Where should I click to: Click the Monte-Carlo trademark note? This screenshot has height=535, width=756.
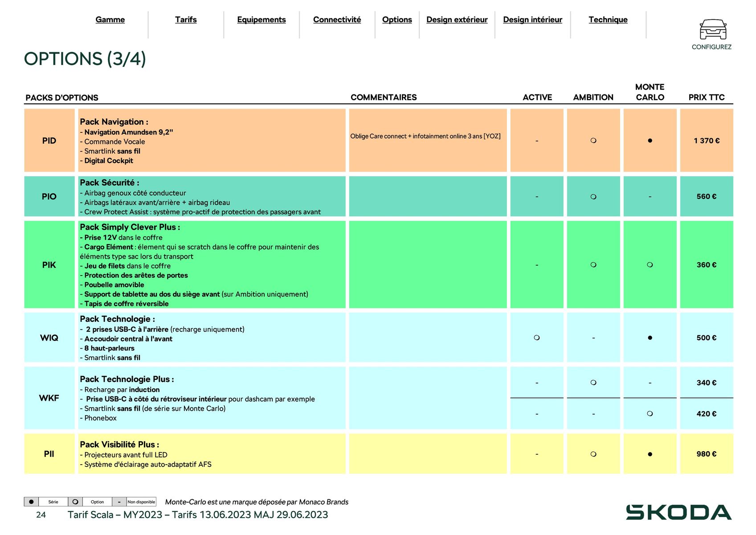coord(257,502)
